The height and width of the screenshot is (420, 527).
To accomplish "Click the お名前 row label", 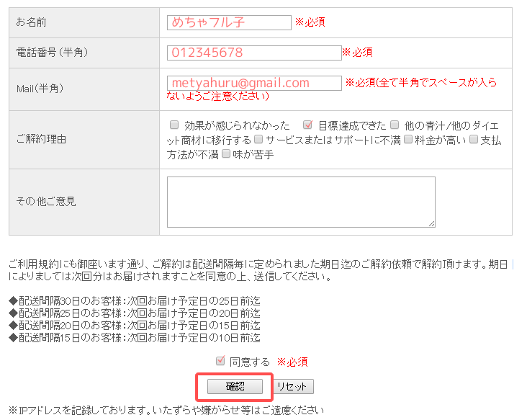I will pos(31,22).
